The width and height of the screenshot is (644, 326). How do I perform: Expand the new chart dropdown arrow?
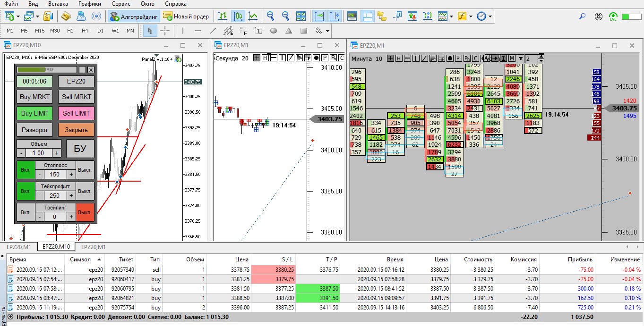[x=18, y=16]
